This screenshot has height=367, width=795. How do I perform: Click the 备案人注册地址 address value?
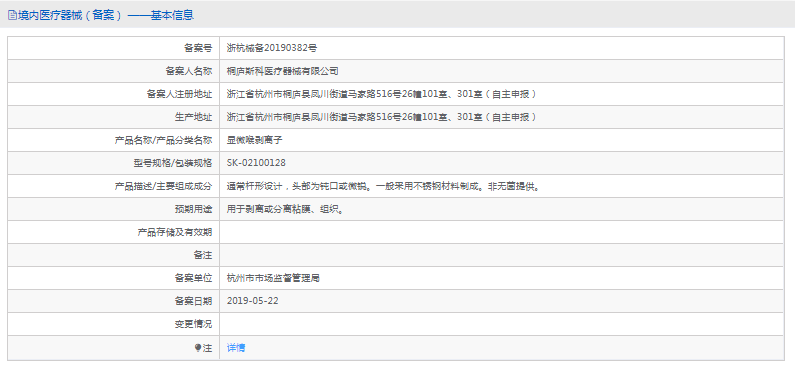point(381,94)
